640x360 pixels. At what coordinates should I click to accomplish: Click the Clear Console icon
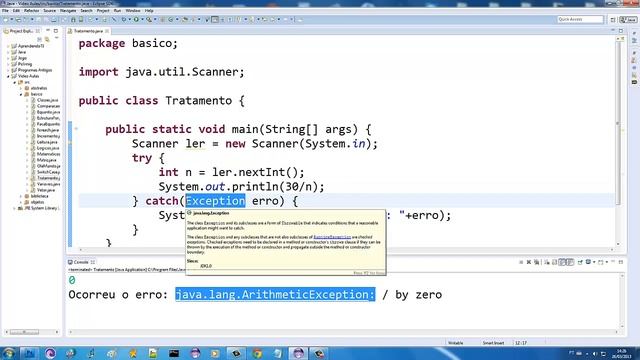(x=547, y=262)
